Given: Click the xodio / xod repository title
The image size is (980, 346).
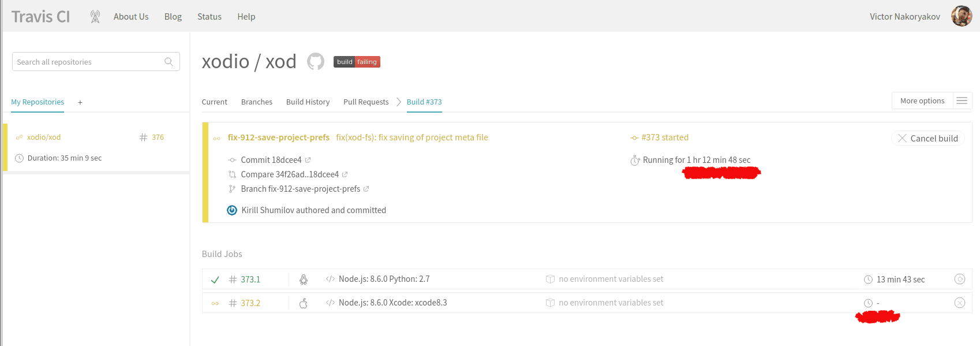Looking at the screenshot, I should click(x=249, y=61).
